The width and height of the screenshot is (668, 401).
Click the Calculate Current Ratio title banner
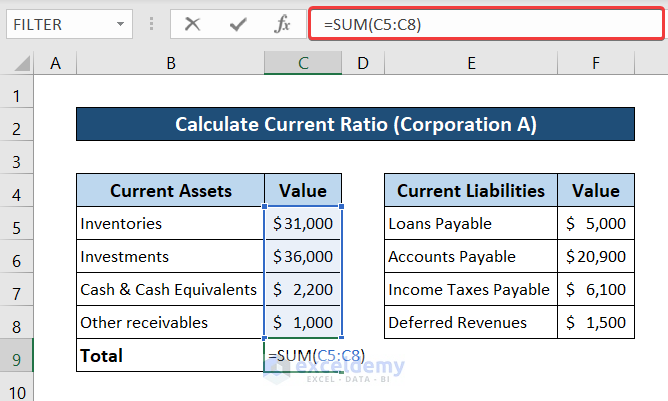tap(355, 125)
